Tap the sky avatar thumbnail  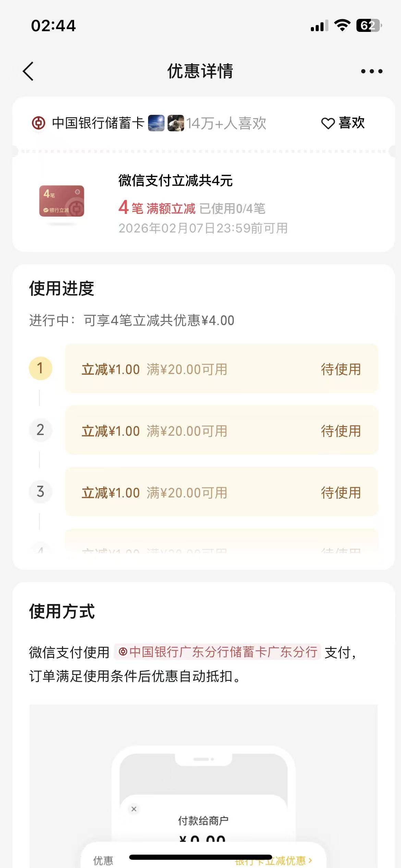156,123
